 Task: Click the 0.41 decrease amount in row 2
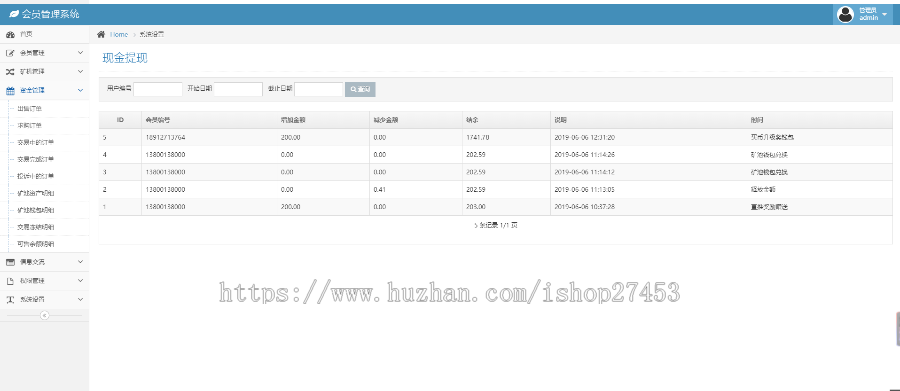(x=379, y=189)
